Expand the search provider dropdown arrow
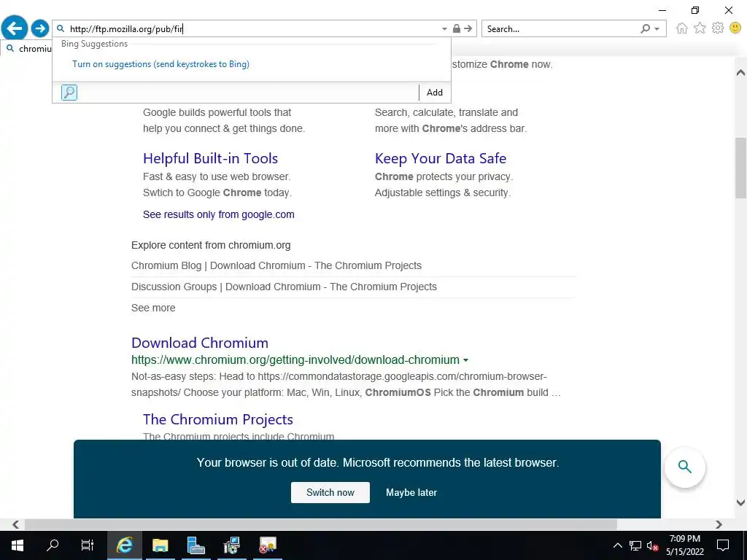The width and height of the screenshot is (747, 560). (657, 29)
